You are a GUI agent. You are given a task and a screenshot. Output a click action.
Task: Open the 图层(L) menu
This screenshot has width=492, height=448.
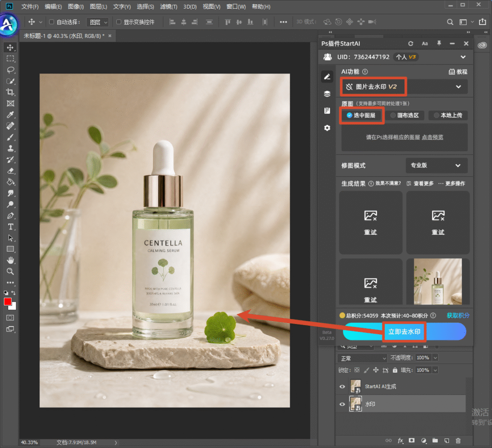(x=98, y=7)
